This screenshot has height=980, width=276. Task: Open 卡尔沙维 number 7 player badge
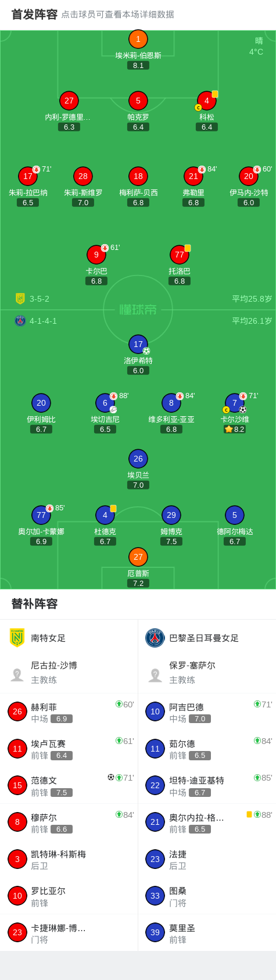(235, 403)
